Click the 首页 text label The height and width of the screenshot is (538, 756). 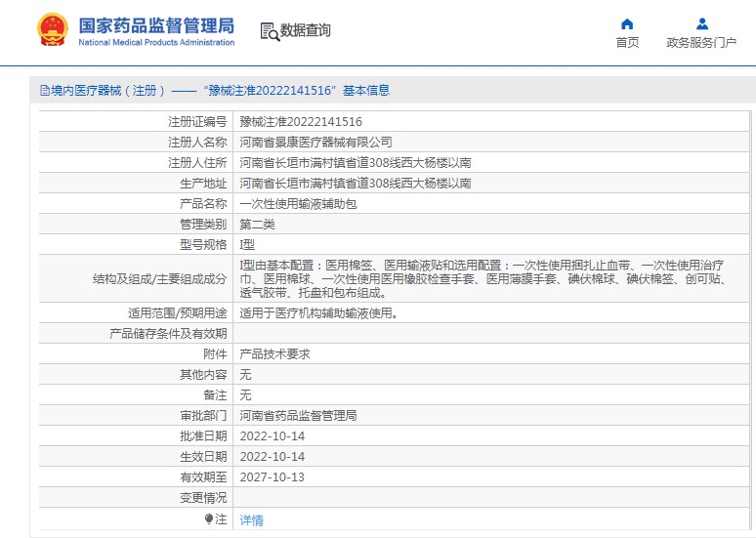(627, 43)
